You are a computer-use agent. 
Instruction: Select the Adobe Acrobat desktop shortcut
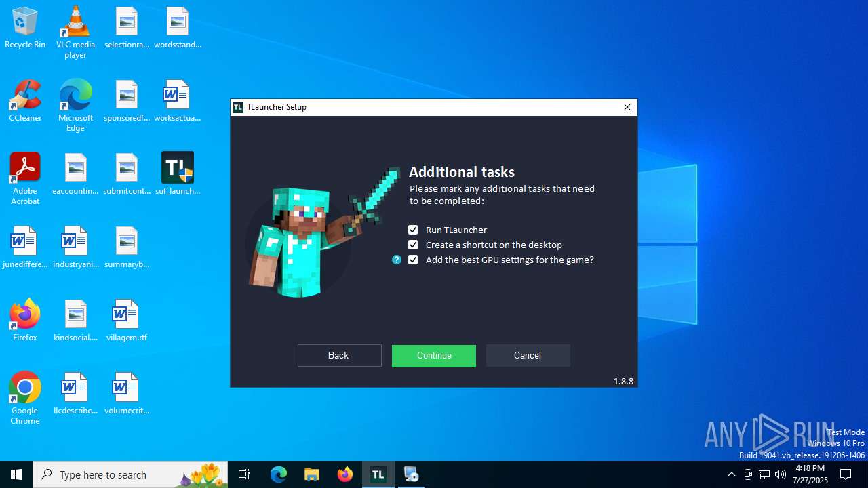(x=25, y=179)
